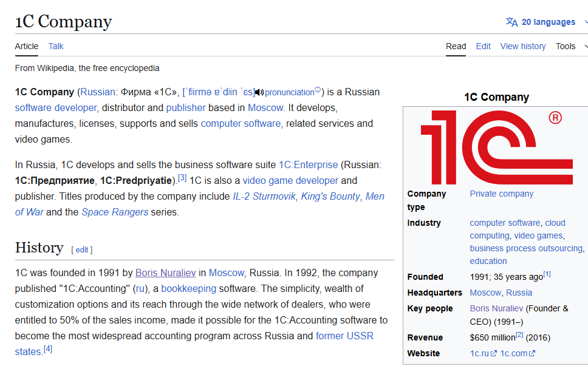Open the Moscow link in History section
This screenshot has height=369, width=588.
click(226, 273)
